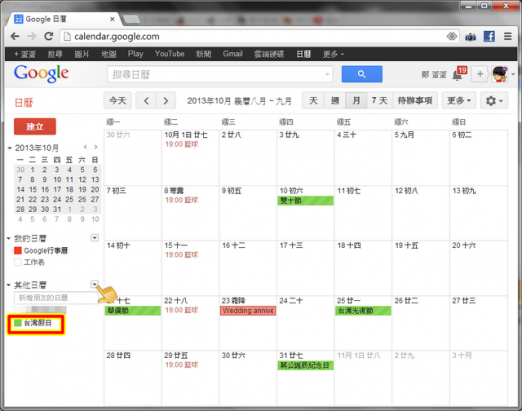Click the diamond icon in address bar
This screenshot has height=411, width=522.
(452, 36)
